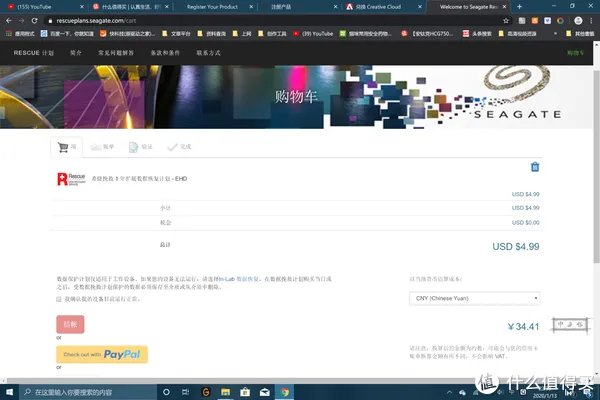Open the Chrome profile avatar icon
This screenshot has height=400, width=600.
click(578, 21)
